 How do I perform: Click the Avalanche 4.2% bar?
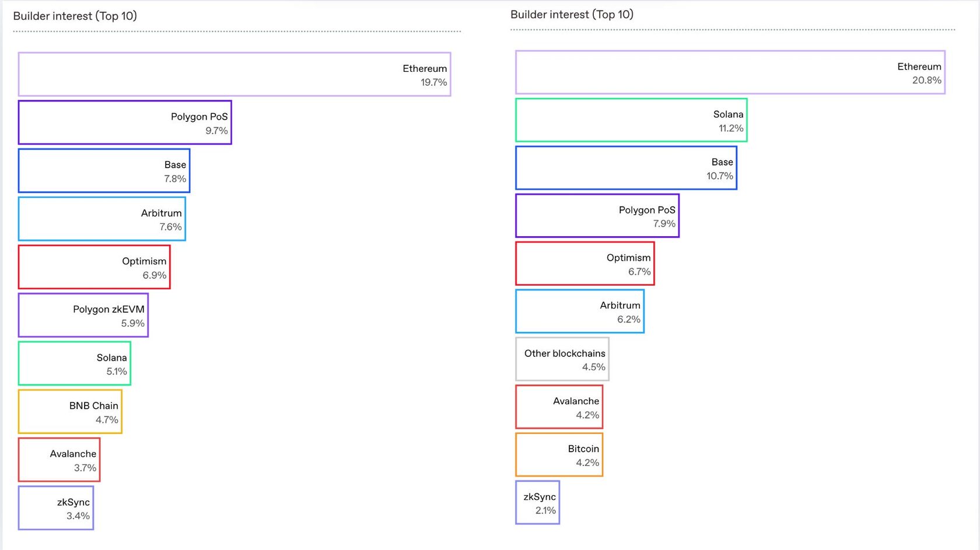coord(559,407)
